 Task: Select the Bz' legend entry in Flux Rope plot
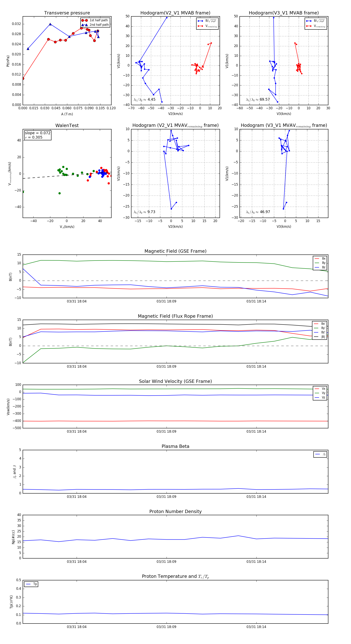[320, 332]
